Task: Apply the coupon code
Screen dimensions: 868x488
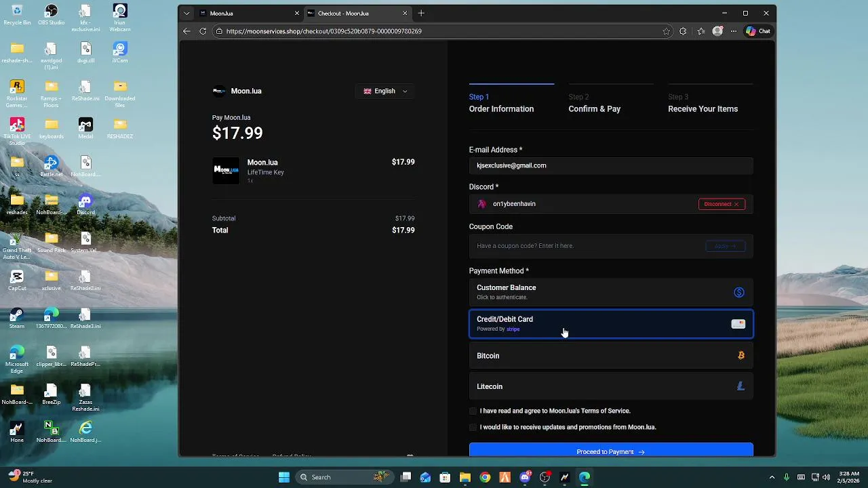Action: point(725,246)
